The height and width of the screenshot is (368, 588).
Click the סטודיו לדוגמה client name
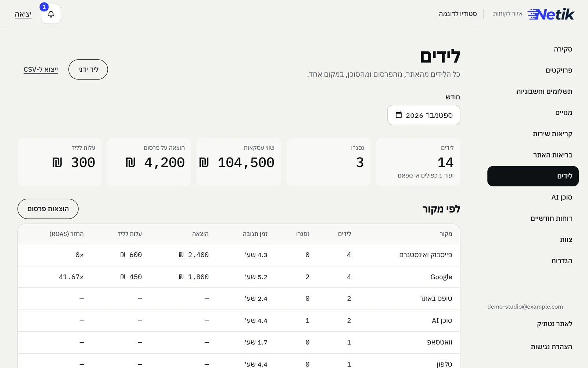click(x=458, y=14)
